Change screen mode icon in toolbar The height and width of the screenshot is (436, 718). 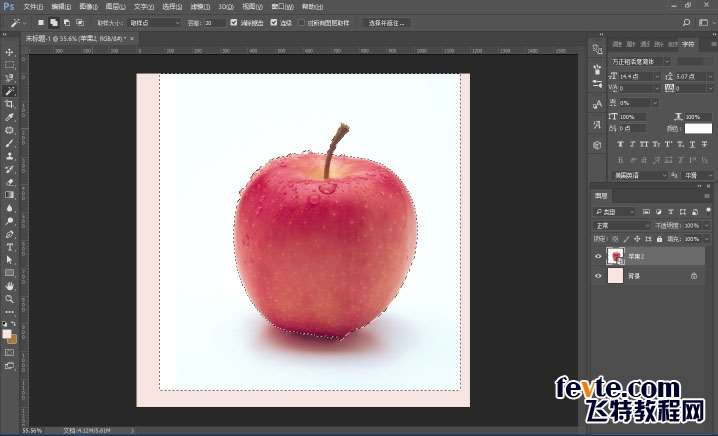coord(9,366)
